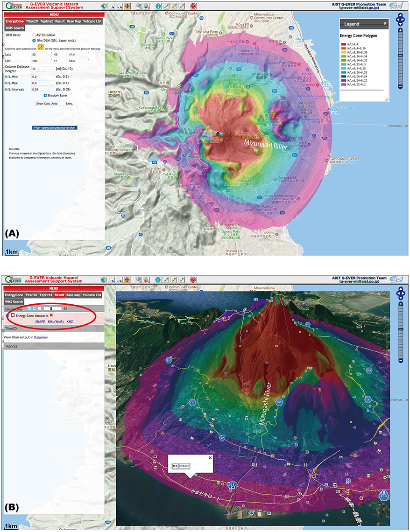Click zoom level slider track on upper map

(x=401, y=58)
